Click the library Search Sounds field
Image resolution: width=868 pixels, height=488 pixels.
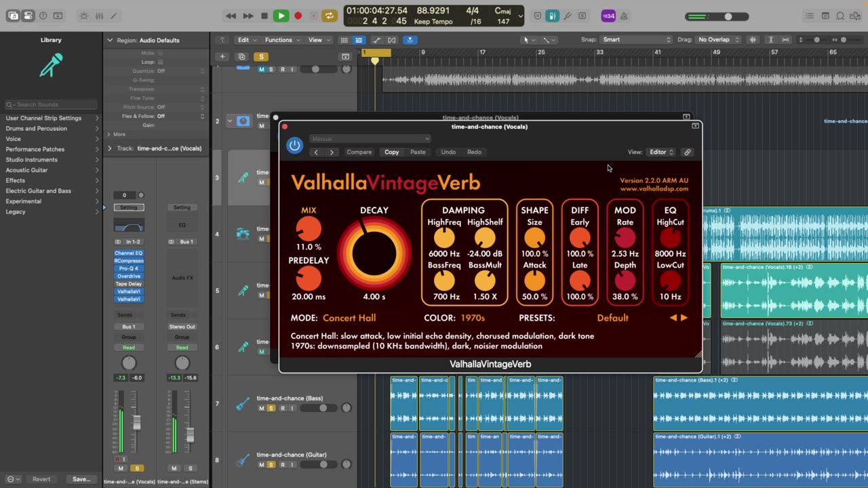click(x=52, y=104)
